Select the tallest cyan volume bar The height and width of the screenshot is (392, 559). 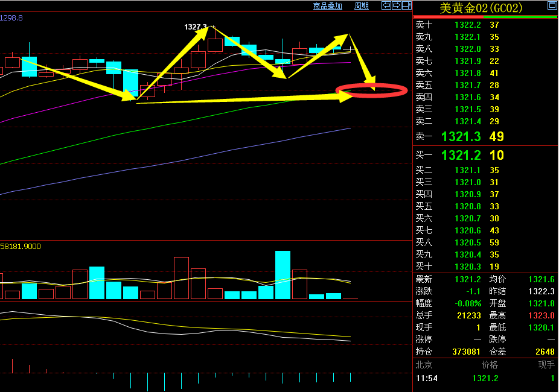coord(283,275)
